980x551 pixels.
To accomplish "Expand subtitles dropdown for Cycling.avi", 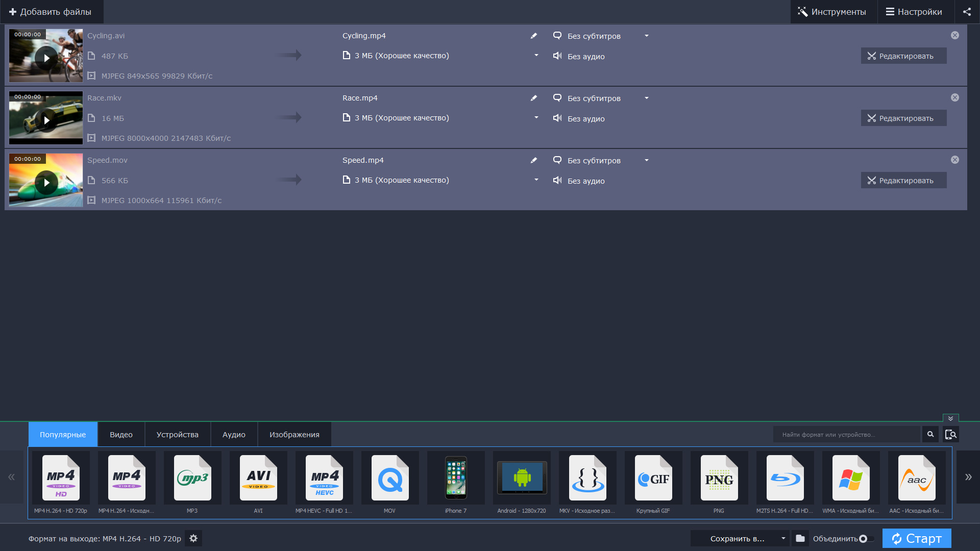I will coord(647,36).
